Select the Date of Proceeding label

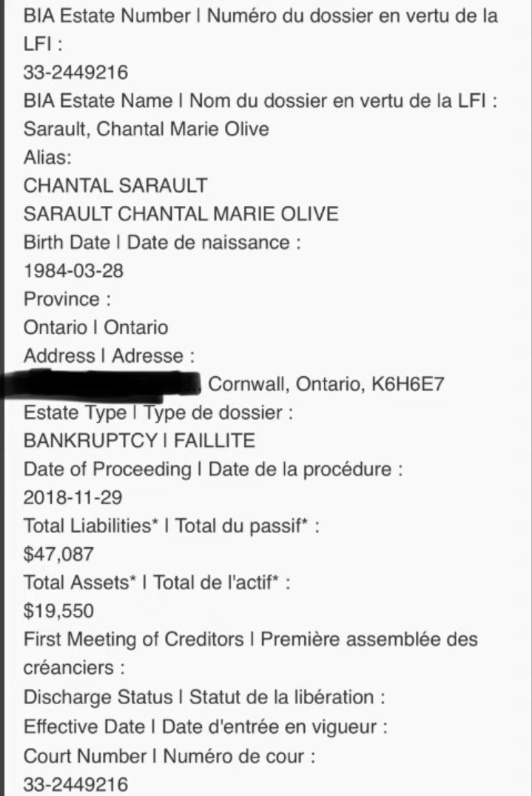tap(212, 469)
